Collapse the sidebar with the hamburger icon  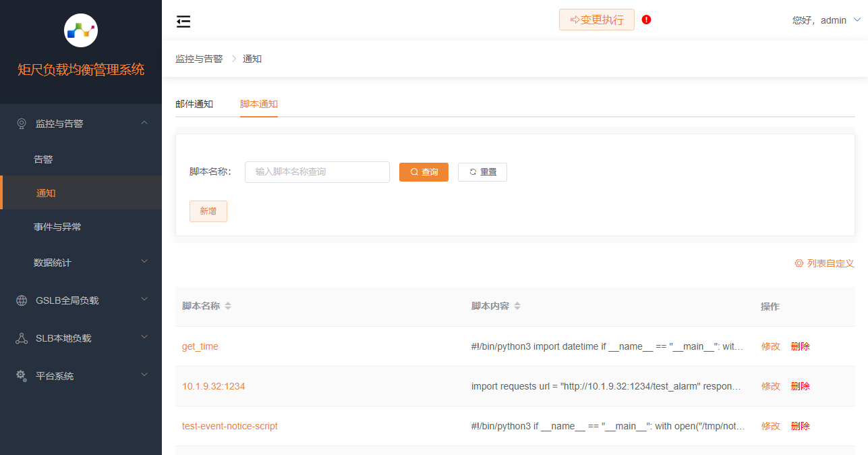tap(183, 22)
